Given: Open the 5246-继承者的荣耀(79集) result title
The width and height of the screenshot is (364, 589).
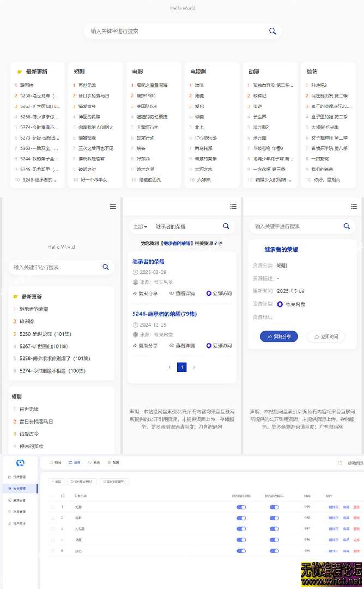Looking at the screenshot, I should point(164,314).
